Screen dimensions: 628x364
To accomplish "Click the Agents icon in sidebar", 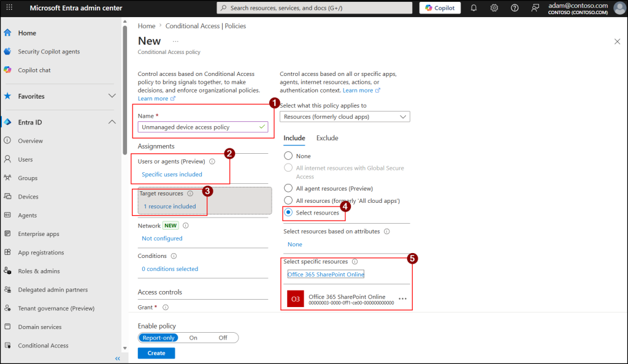I will [7, 215].
